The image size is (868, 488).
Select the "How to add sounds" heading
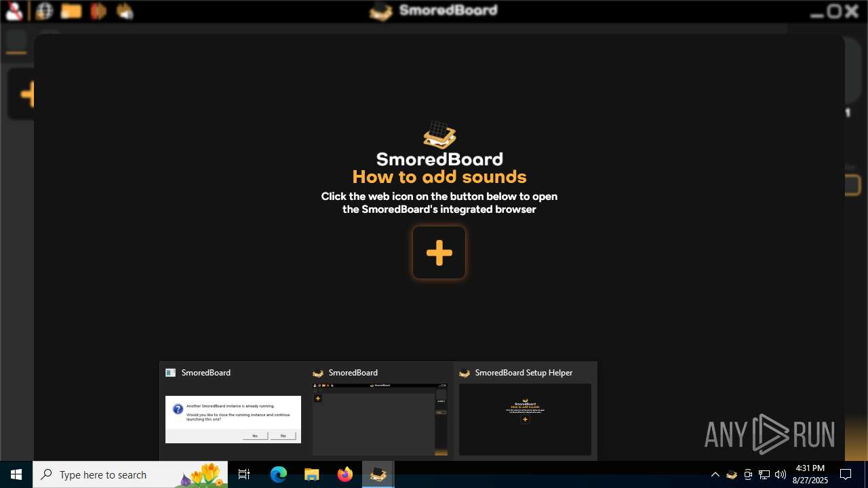[439, 177]
